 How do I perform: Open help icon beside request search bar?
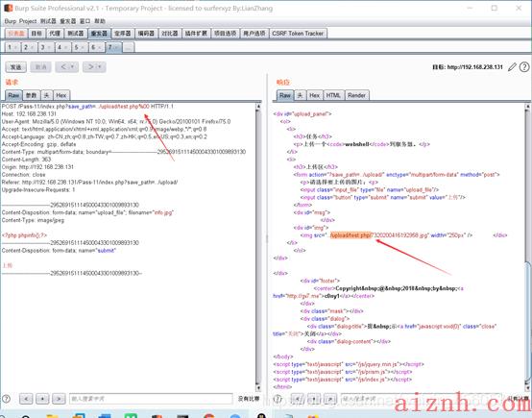[x=6, y=399]
